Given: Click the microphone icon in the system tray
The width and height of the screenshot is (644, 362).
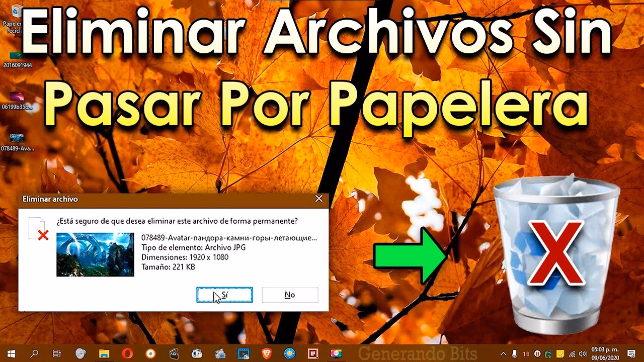Looking at the screenshot, I should pyautogui.click(x=515, y=354).
